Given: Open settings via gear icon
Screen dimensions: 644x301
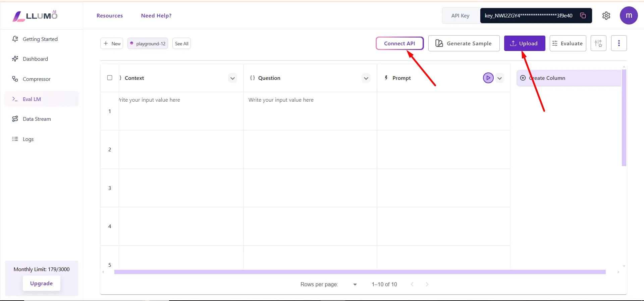Looking at the screenshot, I should click(606, 15).
